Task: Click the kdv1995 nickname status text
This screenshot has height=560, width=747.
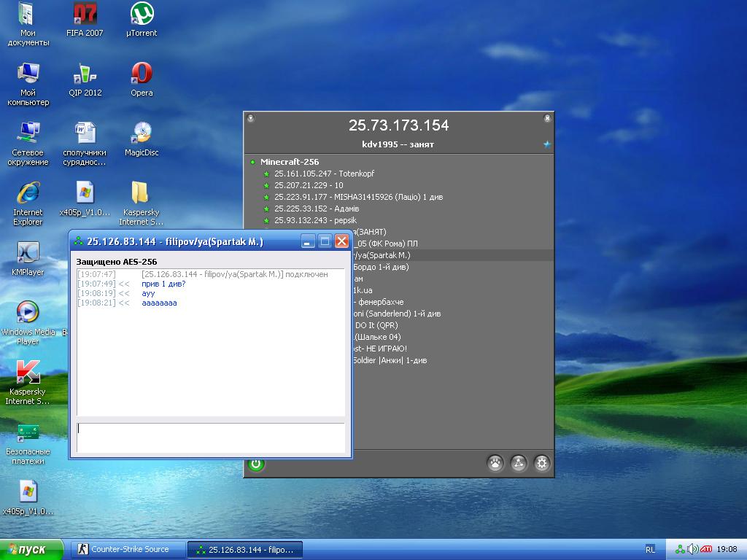Action: [x=398, y=144]
